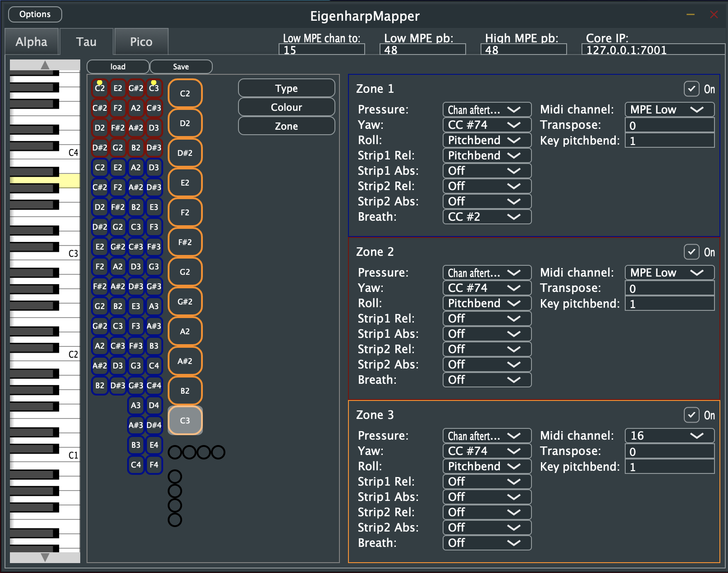Screen dimensions: 728x573
Task: Open Zone 2 Roll Pitchbend dropdown
Action: [x=487, y=304]
